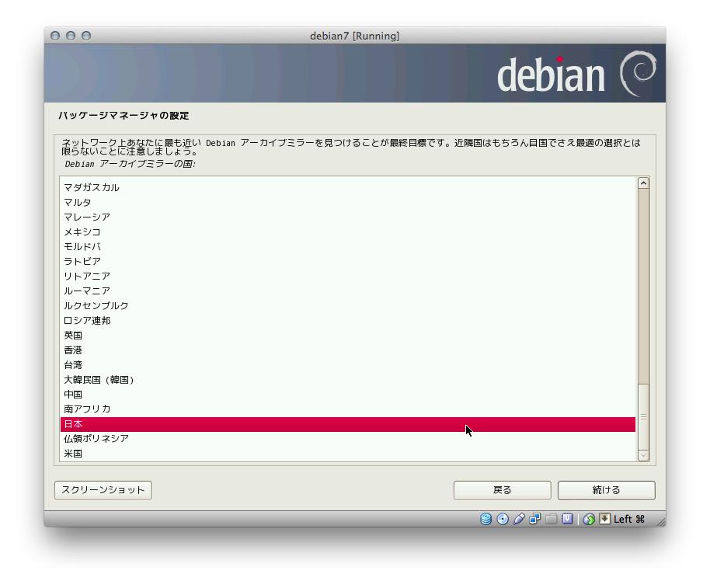
Task: Open the USB devices status icon
Action: click(519, 519)
